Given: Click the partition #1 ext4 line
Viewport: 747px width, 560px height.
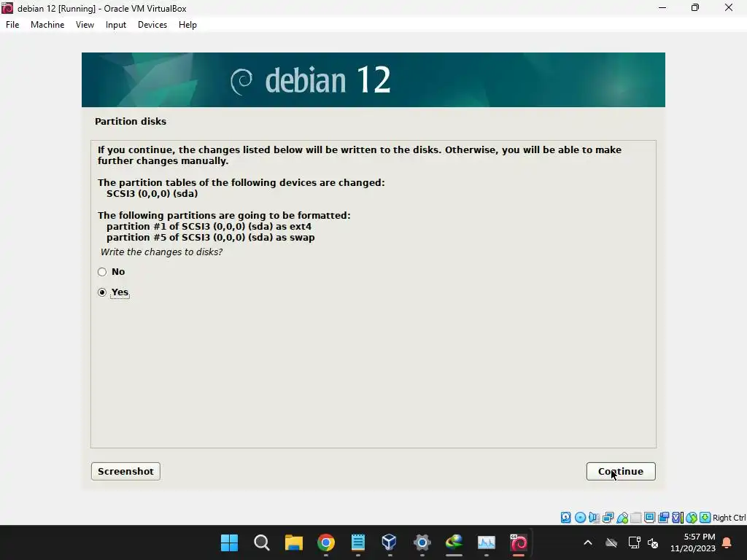Looking at the screenshot, I should [x=209, y=227].
